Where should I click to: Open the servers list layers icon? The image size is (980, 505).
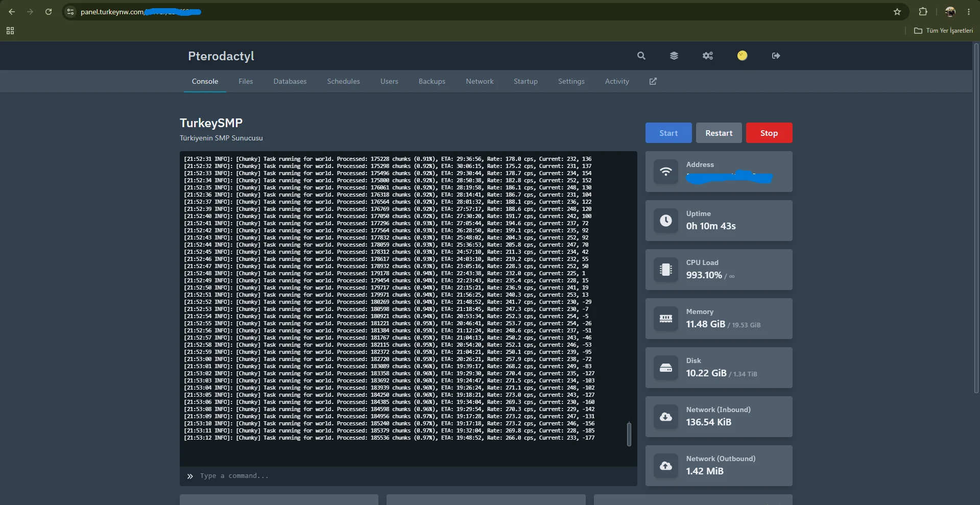[674, 56]
